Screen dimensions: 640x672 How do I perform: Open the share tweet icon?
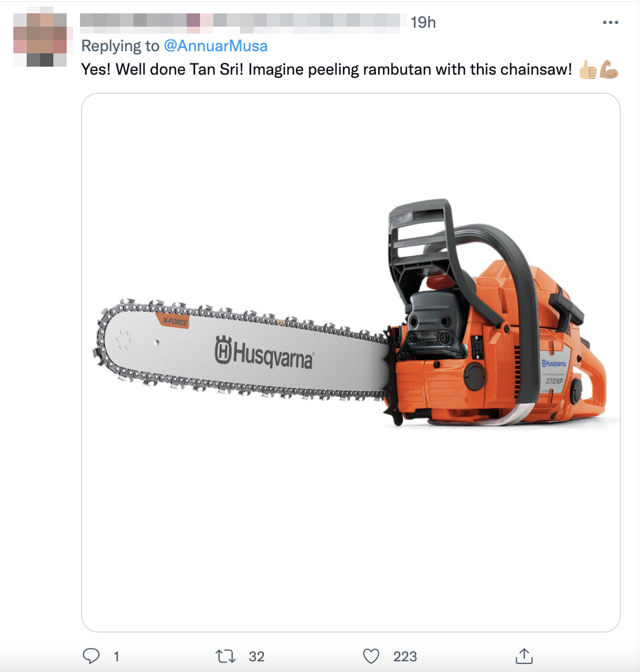524,656
